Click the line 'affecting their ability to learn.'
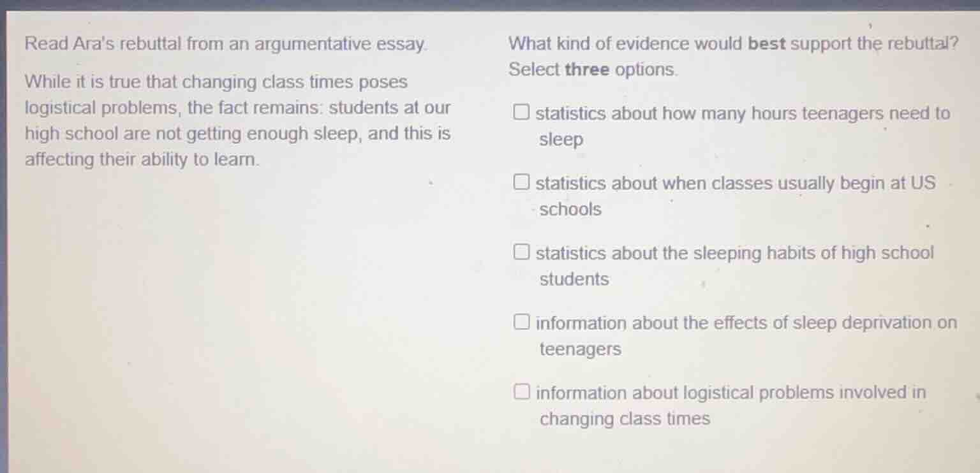The height and width of the screenshot is (473, 980). click(x=142, y=159)
